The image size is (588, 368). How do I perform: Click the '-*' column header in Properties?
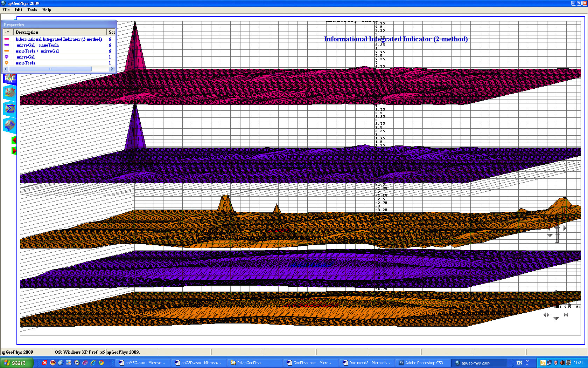(x=7, y=32)
